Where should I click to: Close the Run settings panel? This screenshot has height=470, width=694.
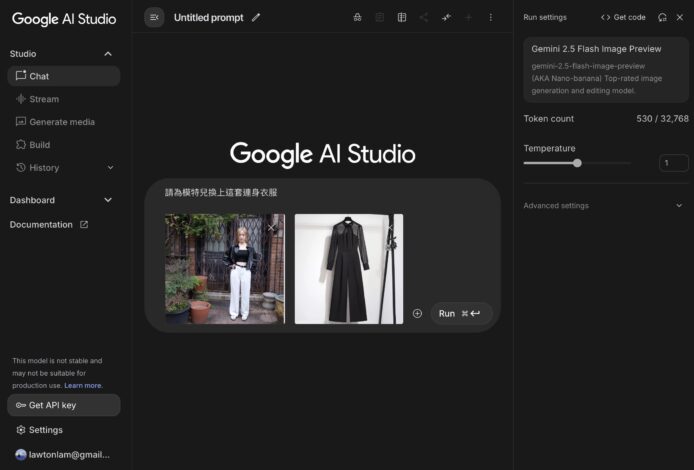coord(680,17)
